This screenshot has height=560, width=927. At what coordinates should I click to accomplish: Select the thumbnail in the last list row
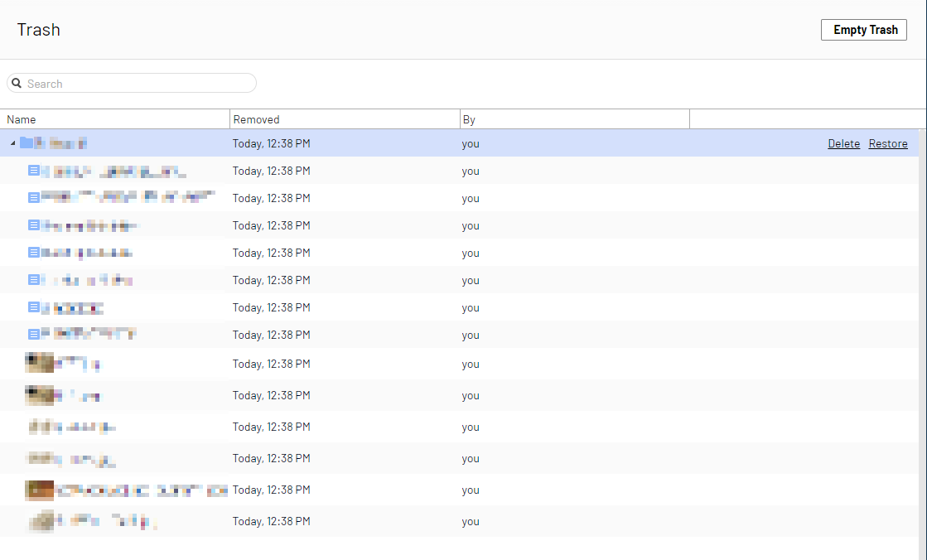tap(41, 521)
